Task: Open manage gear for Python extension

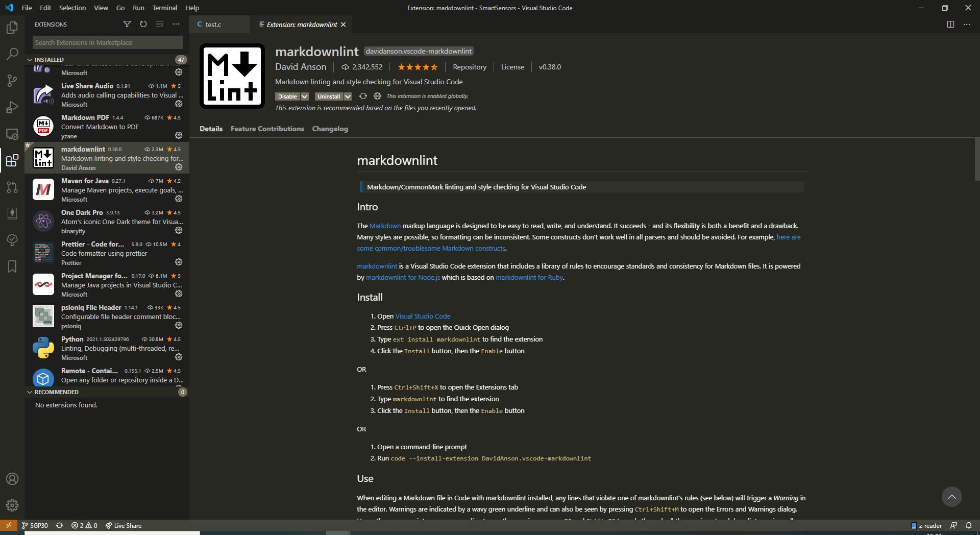Action: tap(179, 357)
